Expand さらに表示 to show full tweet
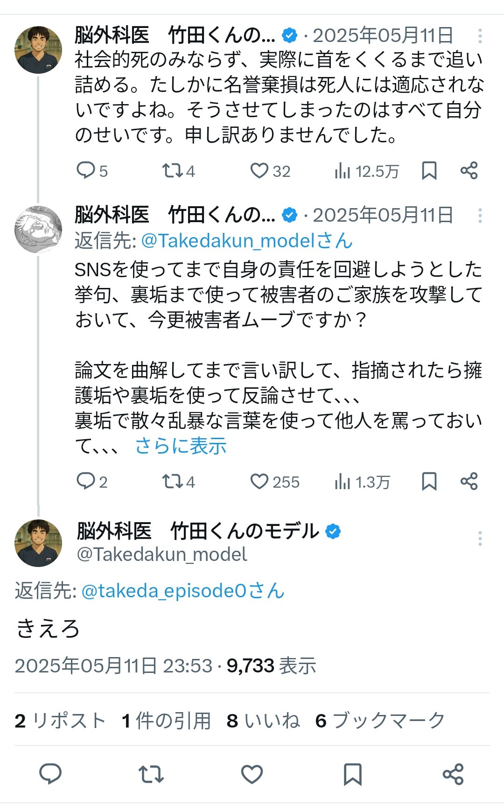Screen dimensions: 504x812 point(181,446)
